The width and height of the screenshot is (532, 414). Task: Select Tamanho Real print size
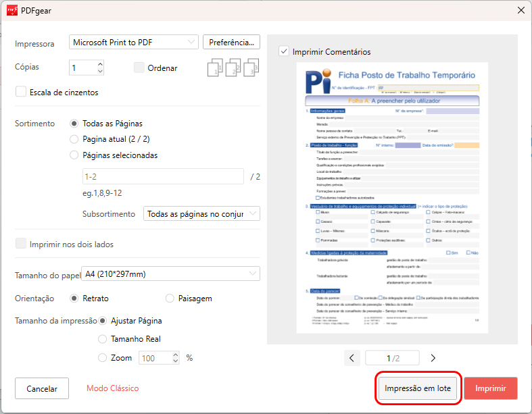(103, 339)
